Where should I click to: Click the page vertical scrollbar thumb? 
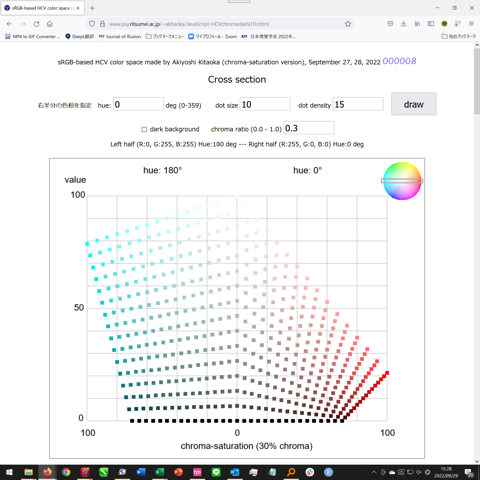(x=477, y=82)
